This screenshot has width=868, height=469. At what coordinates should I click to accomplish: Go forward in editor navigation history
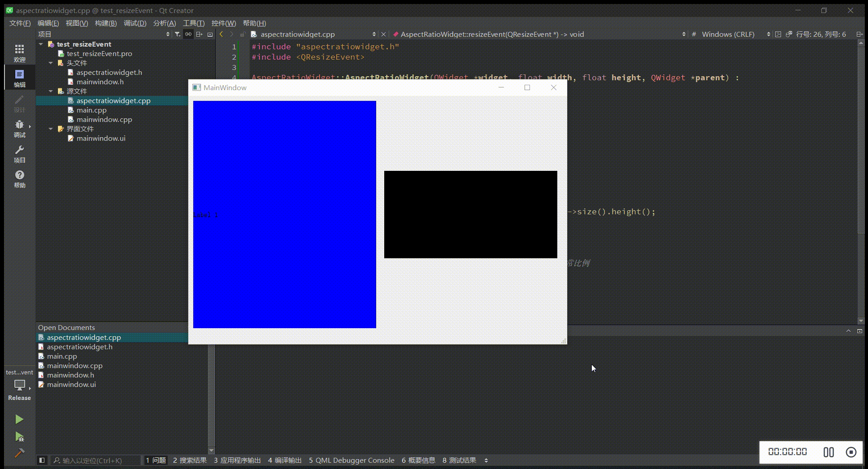click(232, 34)
